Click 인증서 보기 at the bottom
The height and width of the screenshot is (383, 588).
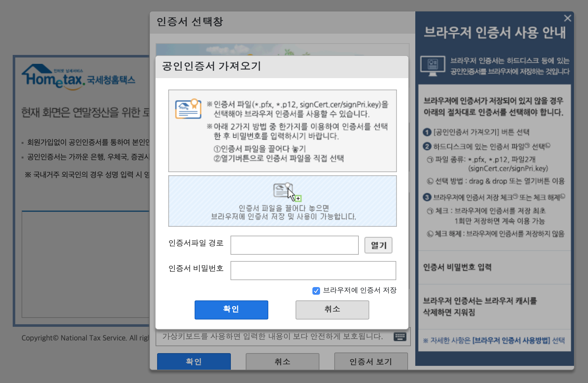[x=371, y=362]
